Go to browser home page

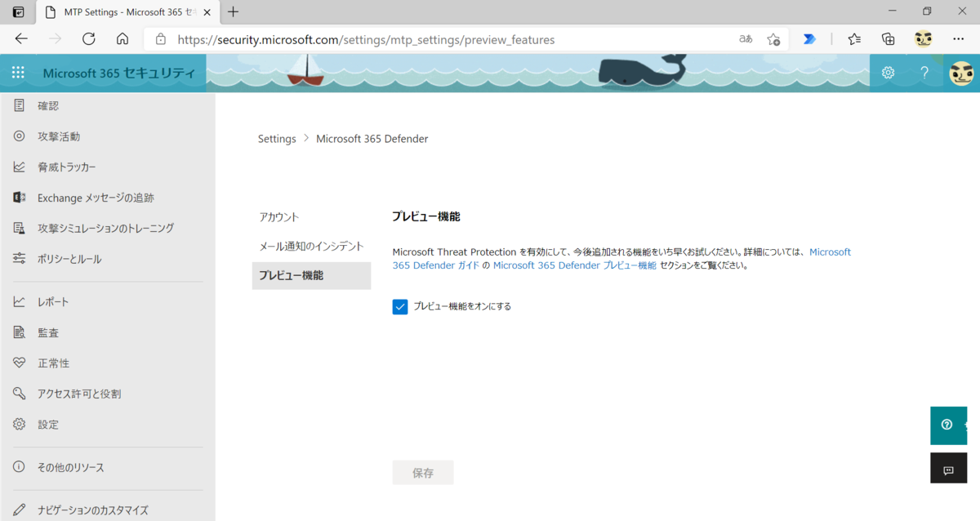tap(122, 39)
